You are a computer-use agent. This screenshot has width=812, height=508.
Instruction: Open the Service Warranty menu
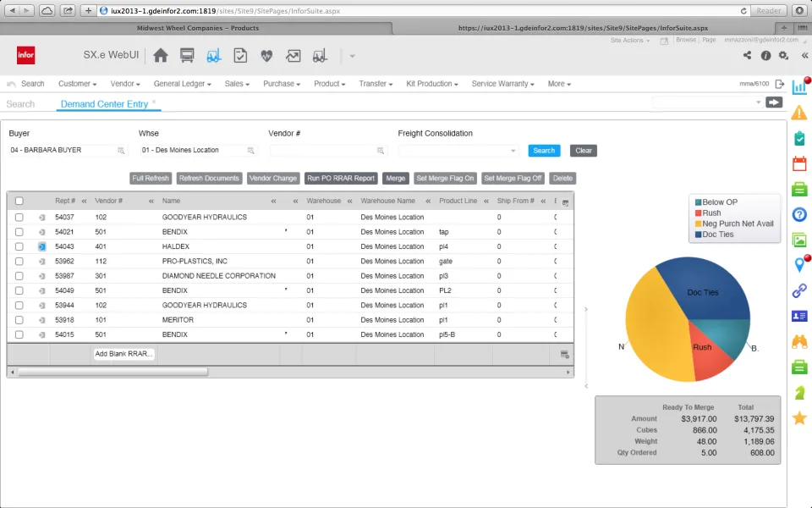click(502, 84)
